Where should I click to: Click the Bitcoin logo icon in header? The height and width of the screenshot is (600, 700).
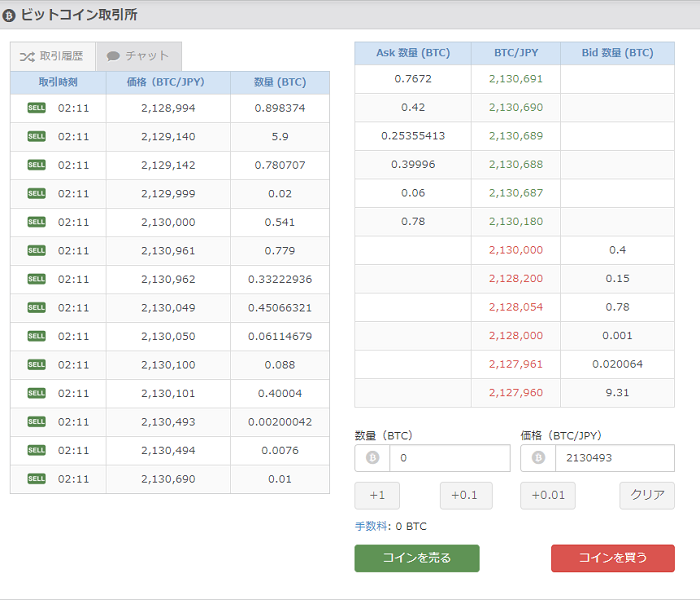(x=9, y=16)
